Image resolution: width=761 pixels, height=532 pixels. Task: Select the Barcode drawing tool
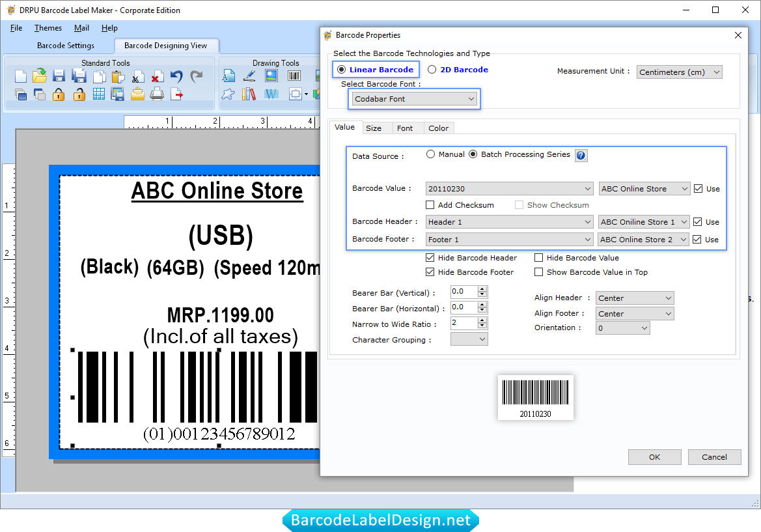click(x=294, y=76)
